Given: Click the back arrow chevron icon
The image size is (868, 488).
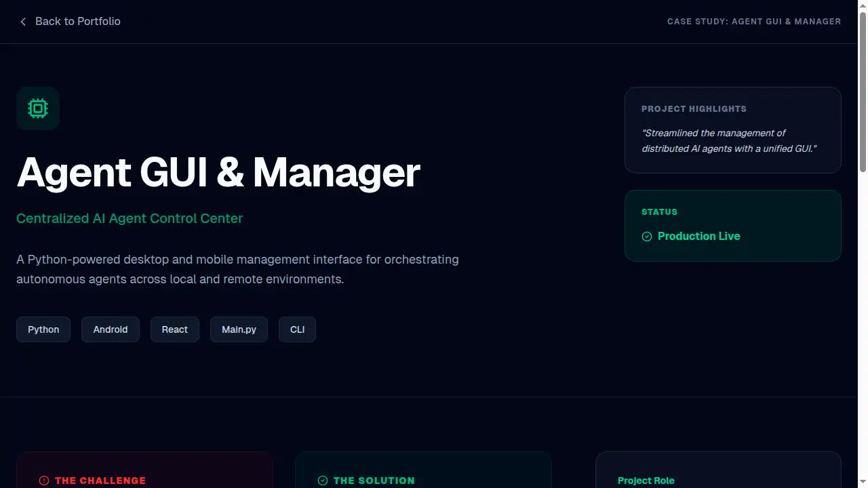Looking at the screenshot, I should coord(23,22).
